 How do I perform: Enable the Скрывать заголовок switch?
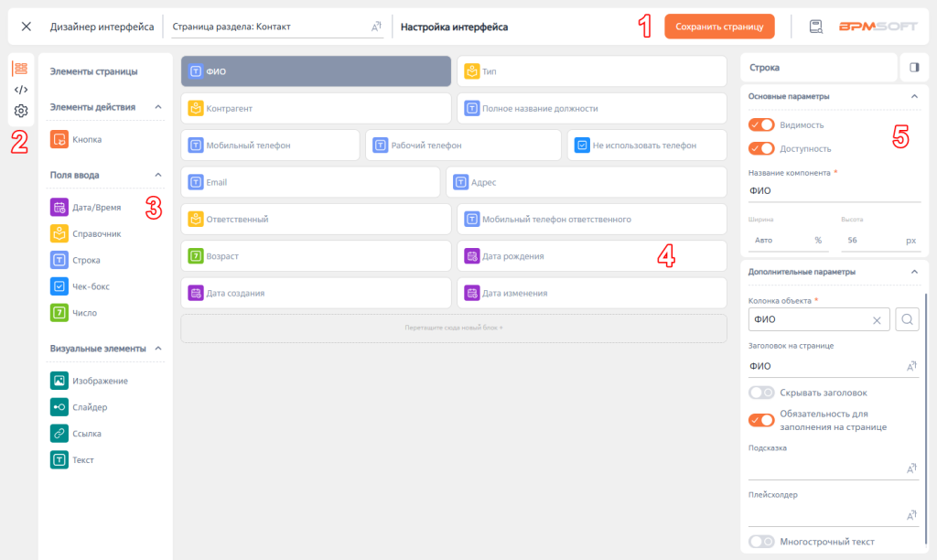[x=761, y=393]
